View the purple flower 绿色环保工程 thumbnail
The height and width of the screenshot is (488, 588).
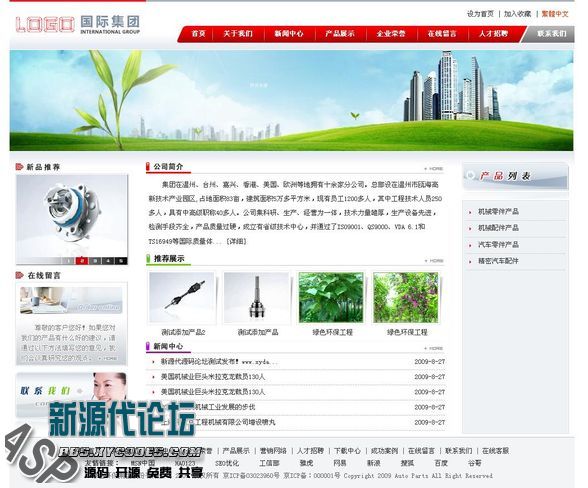pyautogui.click(x=406, y=297)
